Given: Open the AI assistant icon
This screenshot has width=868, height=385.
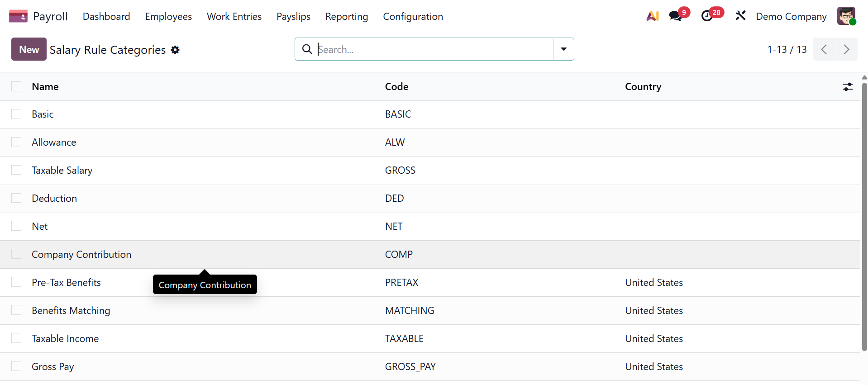Looking at the screenshot, I should [x=652, y=16].
